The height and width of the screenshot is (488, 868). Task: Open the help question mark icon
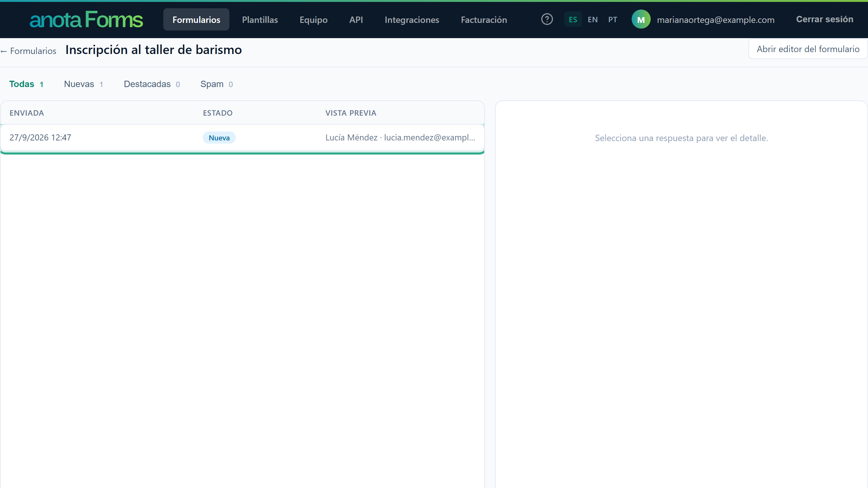547,19
